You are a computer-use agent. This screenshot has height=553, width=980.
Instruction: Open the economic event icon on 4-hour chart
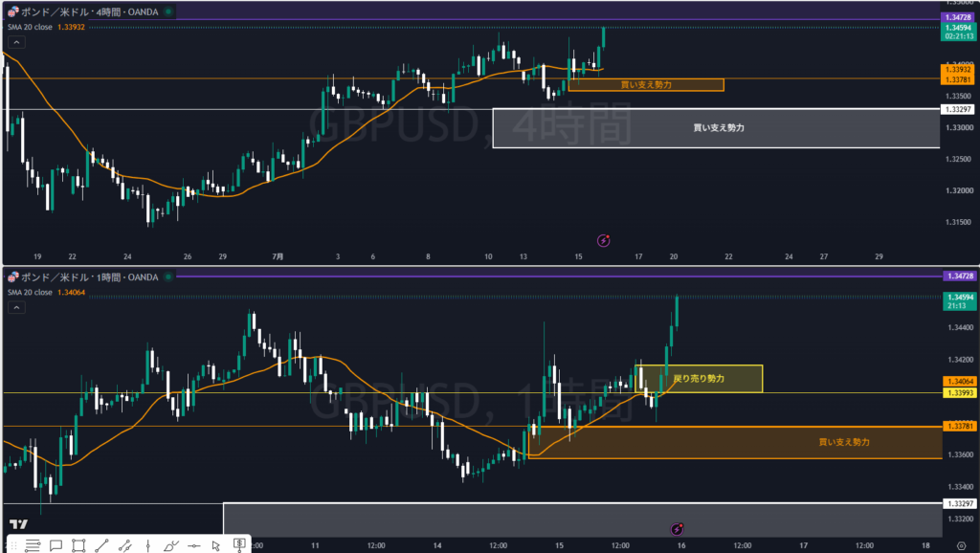coord(603,240)
